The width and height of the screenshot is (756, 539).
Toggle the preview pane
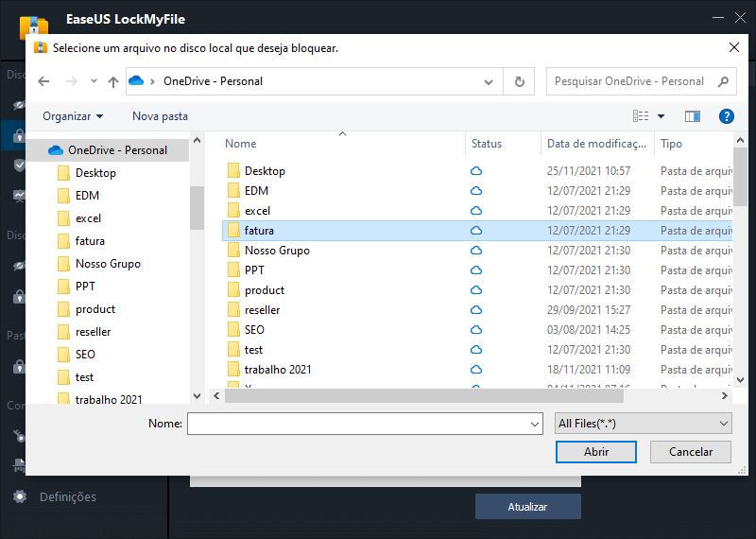(693, 115)
